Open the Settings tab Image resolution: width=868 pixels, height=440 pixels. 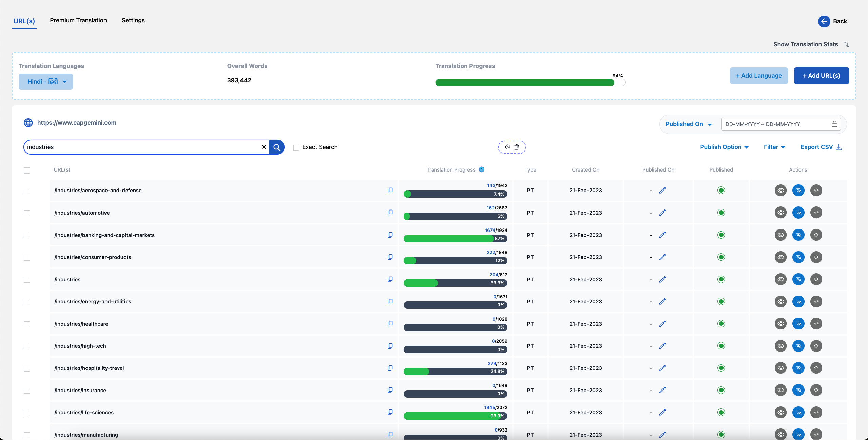[133, 20]
